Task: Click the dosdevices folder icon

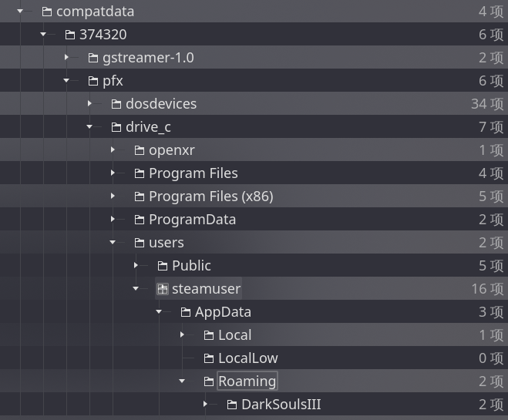Action: tap(116, 104)
